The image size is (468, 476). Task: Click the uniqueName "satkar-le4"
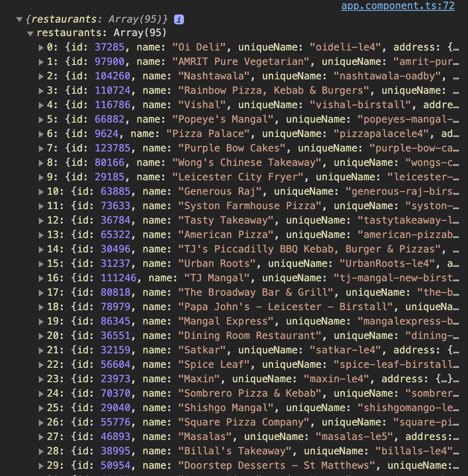pos(345,350)
